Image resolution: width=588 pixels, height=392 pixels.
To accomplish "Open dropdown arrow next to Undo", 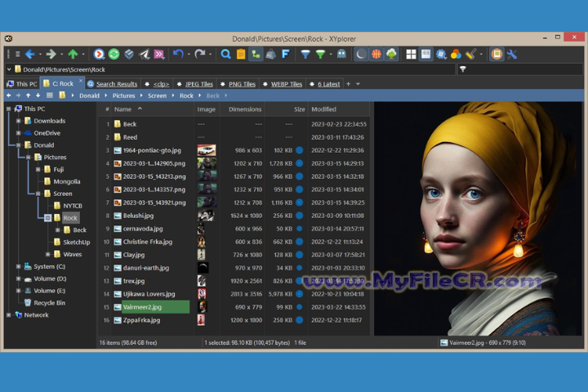I will [x=189, y=55].
